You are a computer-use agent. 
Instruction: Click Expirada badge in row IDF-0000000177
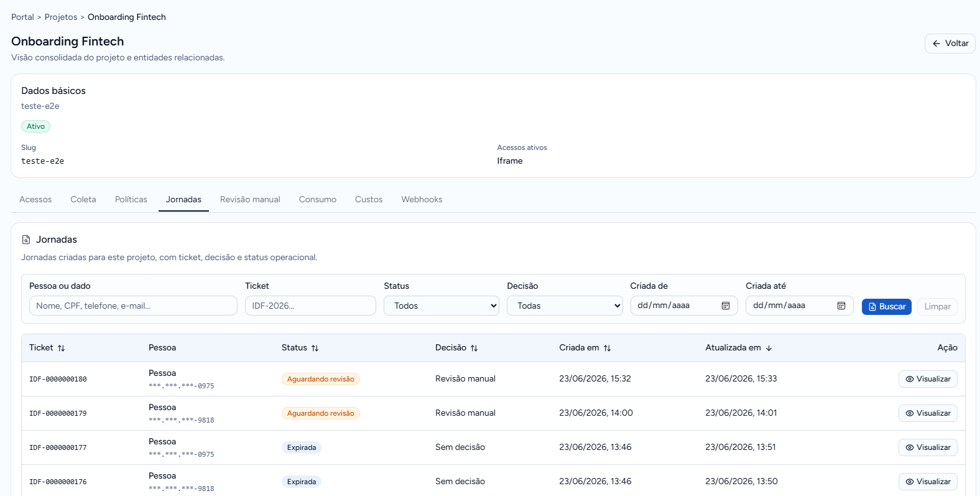(x=302, y=447)
